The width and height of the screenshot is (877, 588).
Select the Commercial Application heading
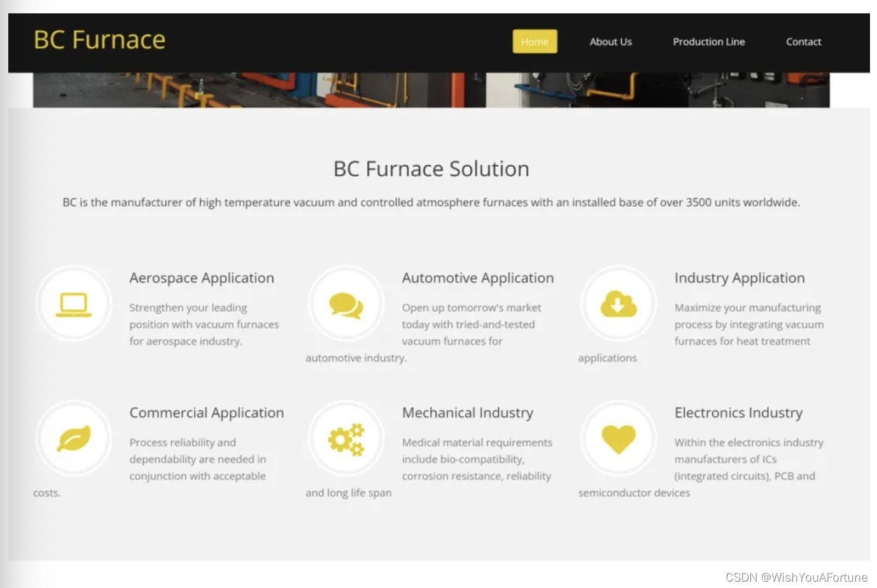tap(207, 413)
